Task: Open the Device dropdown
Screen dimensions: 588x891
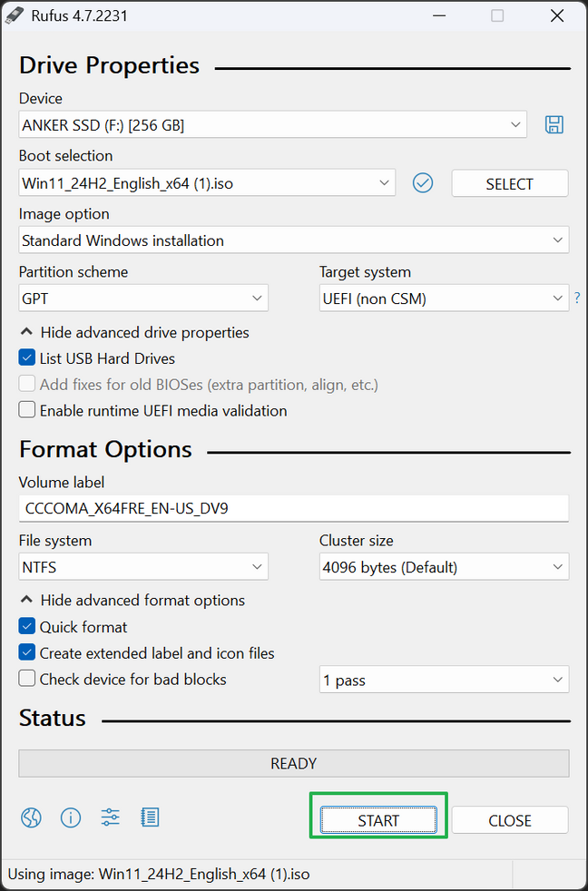Action: [x=272, y=125]
